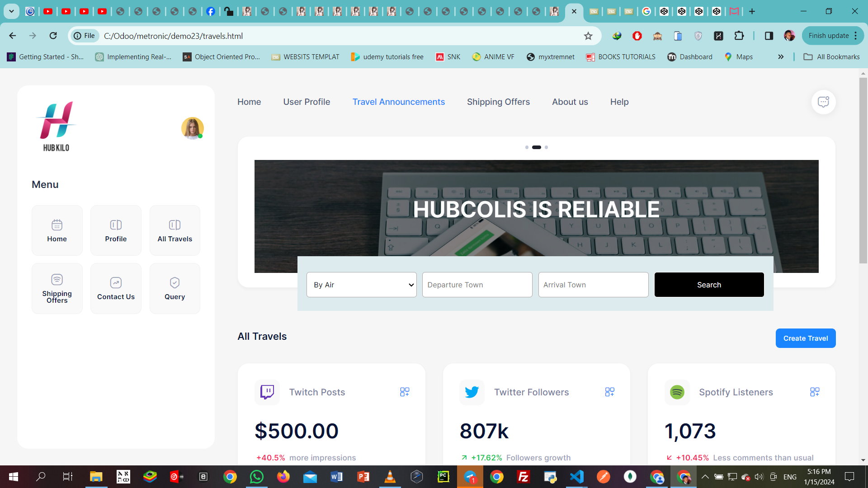868x488 pixels.
Task: Open the tab search dropdown arrow
Action: 11,11
